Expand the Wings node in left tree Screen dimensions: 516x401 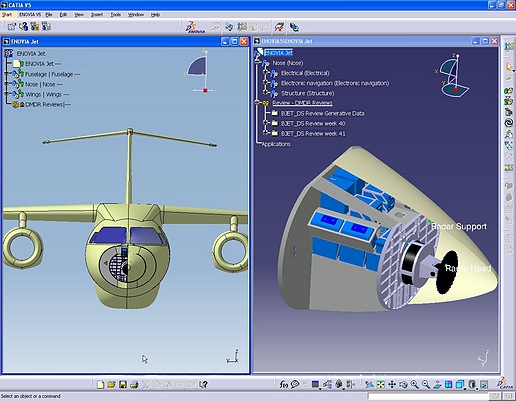click(6, 94)
